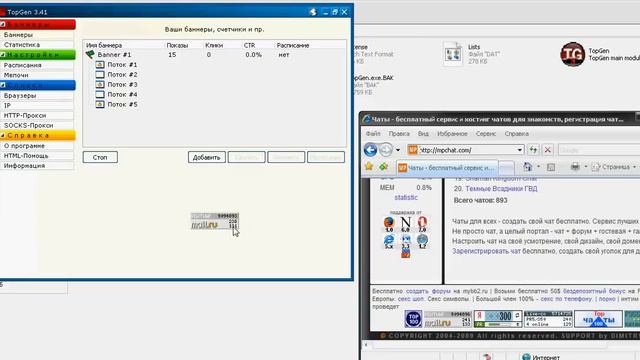Select the TopGen main module file icon
Screen dimensions: 640x360
(572, 54)
